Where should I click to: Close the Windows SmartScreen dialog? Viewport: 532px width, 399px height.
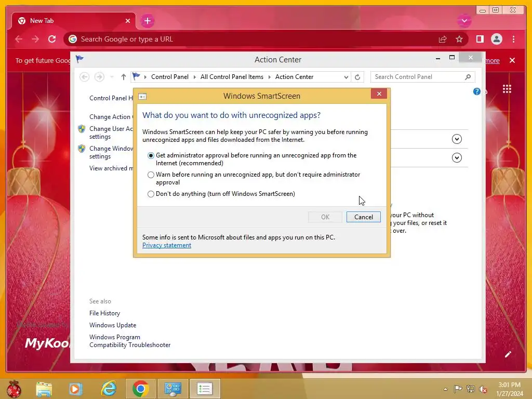click(x=379, y=94)
